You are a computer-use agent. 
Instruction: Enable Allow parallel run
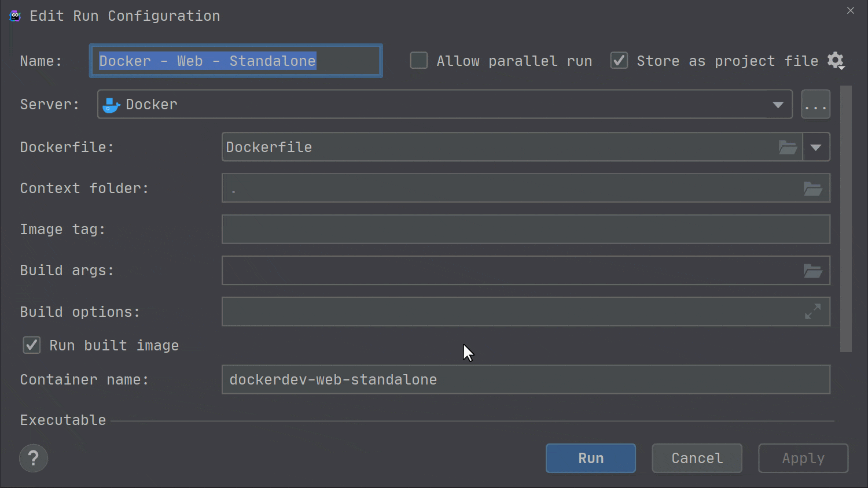(x=418, y=60)
